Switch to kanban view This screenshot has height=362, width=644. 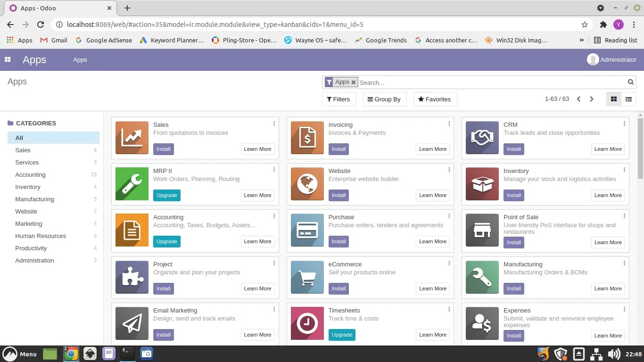tap(614, 99)
